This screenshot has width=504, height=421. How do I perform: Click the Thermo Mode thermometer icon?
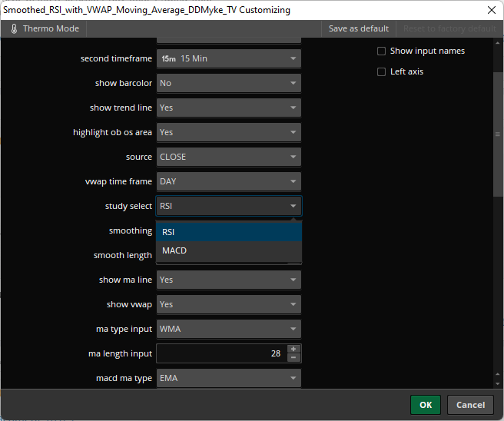14,29
